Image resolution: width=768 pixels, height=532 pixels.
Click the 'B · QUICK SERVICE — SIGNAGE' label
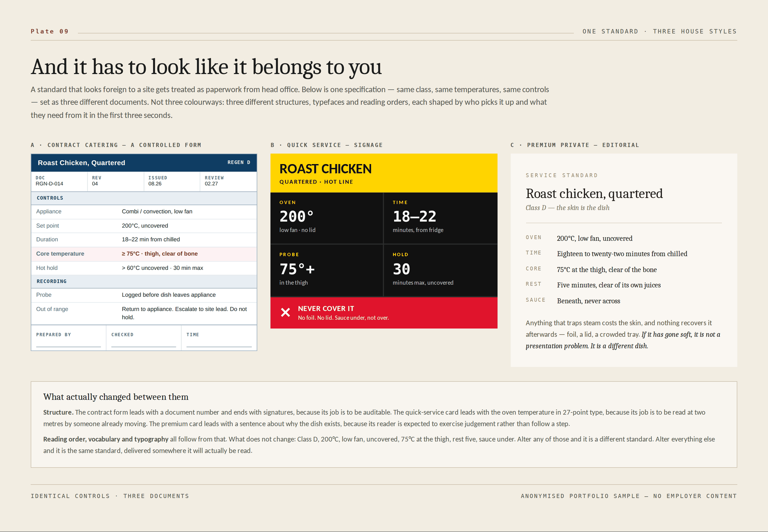point(326,145)
